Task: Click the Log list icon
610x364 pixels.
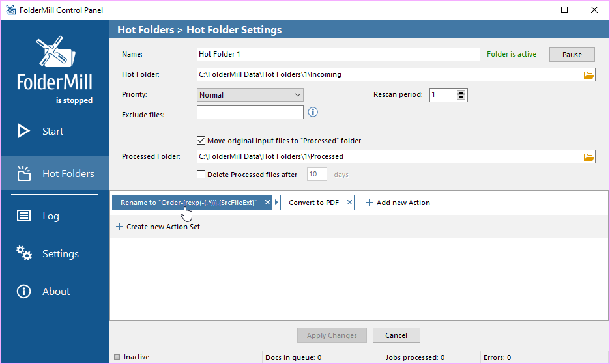Action: pyautogui.click(x=23, y=216)
